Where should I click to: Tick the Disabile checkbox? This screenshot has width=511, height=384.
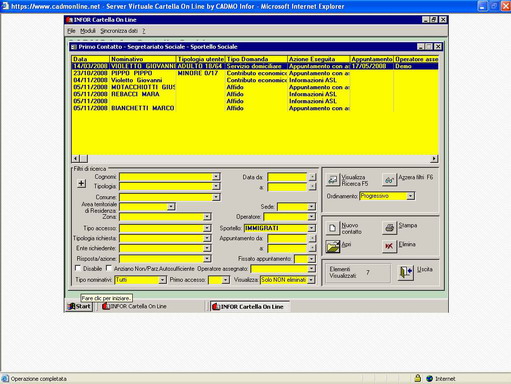point(78,268)
